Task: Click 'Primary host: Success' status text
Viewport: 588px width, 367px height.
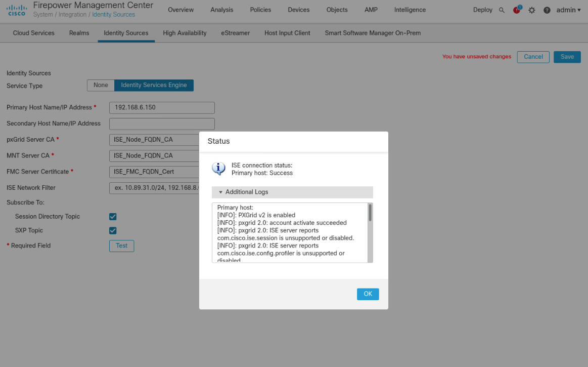Action: [x=262, y=173]
